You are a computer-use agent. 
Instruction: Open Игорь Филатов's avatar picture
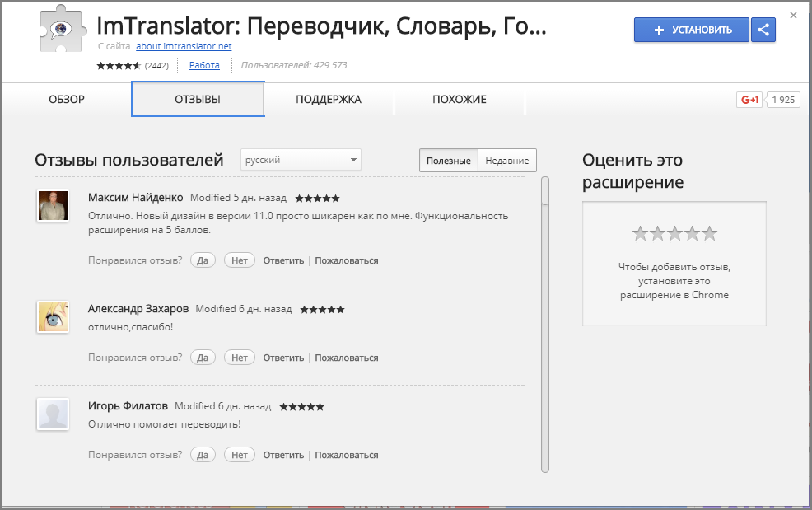tap(53, 414)
